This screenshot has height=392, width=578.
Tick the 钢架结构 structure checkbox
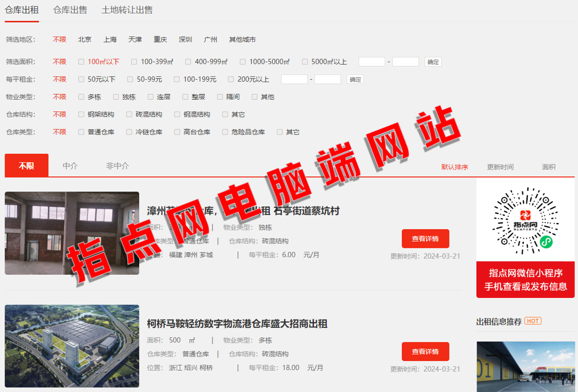[x=82, y=115]
